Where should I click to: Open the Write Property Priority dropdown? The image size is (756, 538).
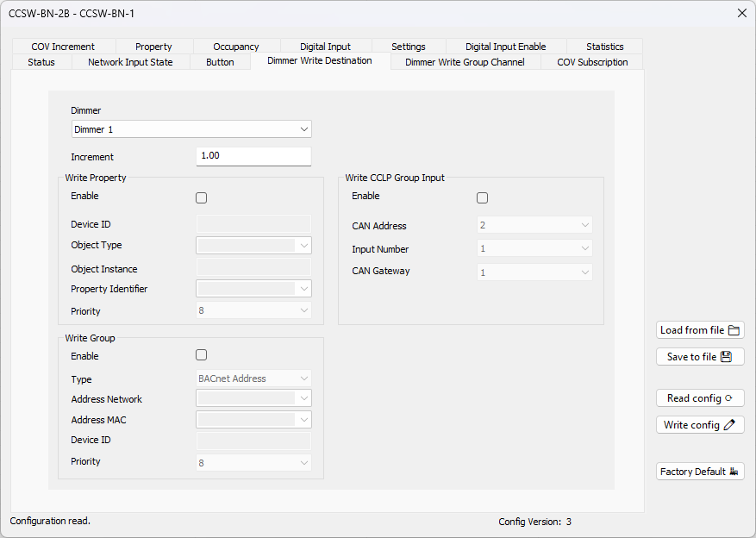pyautogui.click(x=253, y=310)
